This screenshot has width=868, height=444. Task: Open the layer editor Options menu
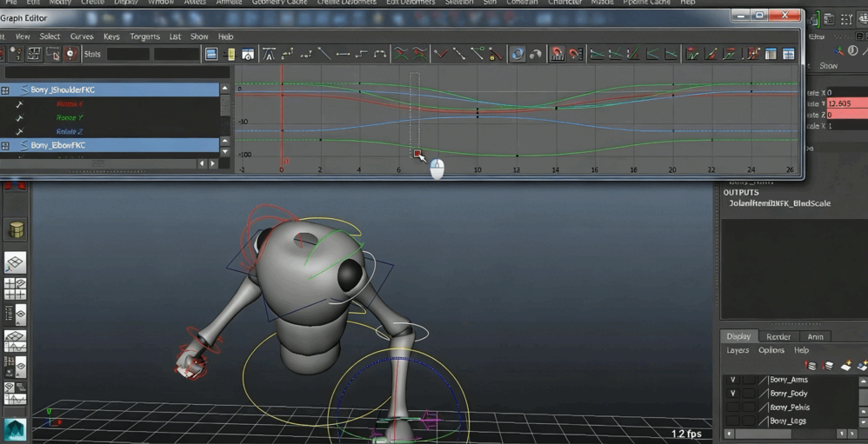[771, 351]
